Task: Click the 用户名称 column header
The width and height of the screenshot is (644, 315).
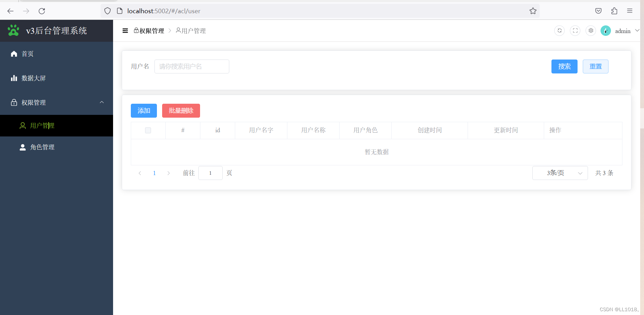Action: click(313, 130)
